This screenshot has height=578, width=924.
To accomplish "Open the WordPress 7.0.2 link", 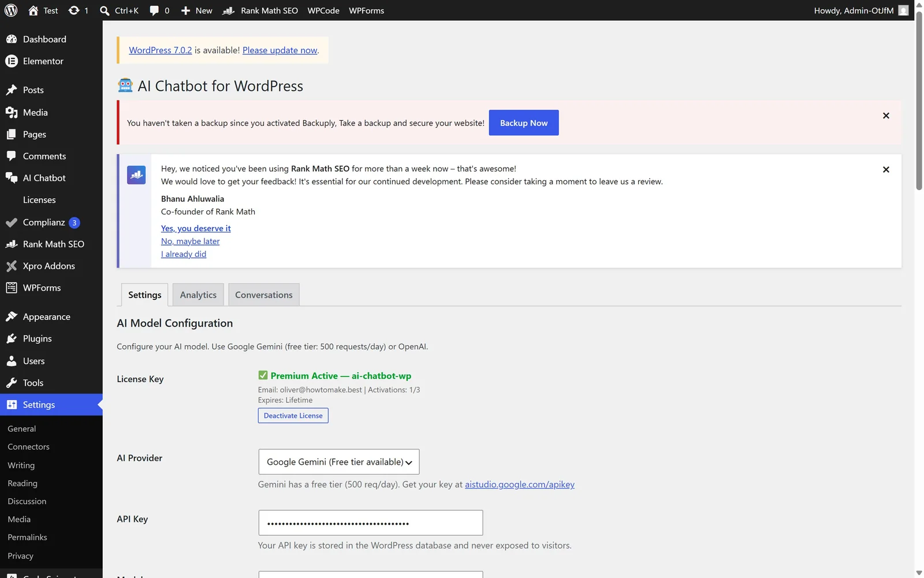I will pos(160,50).
